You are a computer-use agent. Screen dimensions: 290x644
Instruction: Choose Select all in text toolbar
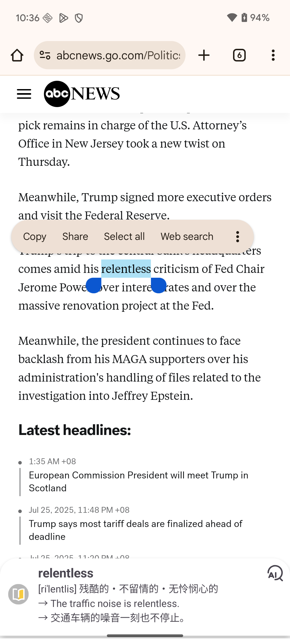124,236
